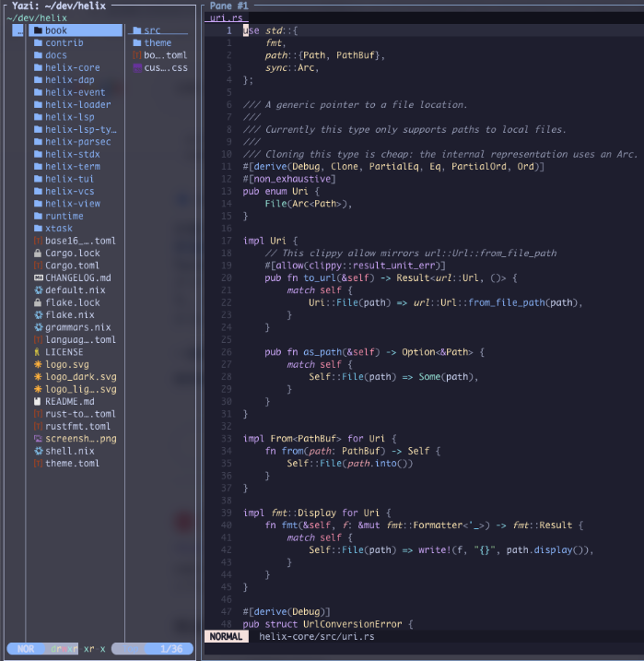Place cursor on 'impl Uri' line
This screenshot has width=644, height=661.
coord(270,241)
